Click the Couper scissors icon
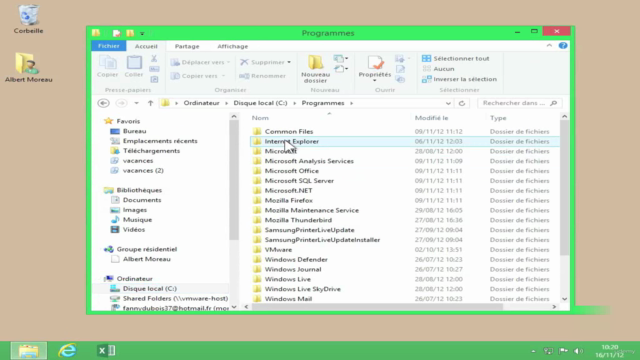The height and width of the screenshot is (360, 640). (x=154, y=59)
